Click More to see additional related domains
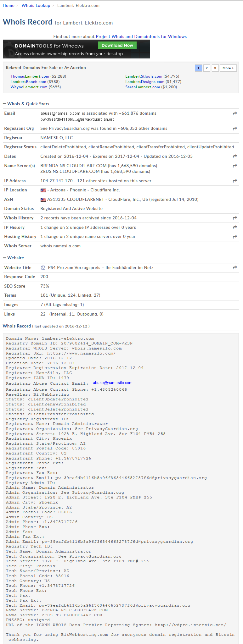This screenshot has height=644, width=243. click(x=228, y=68)
